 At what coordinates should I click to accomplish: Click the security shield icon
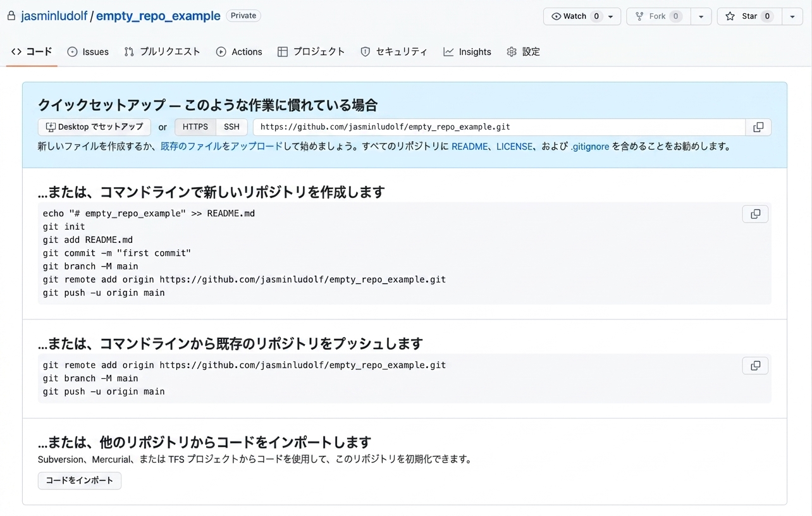(365, 52)
